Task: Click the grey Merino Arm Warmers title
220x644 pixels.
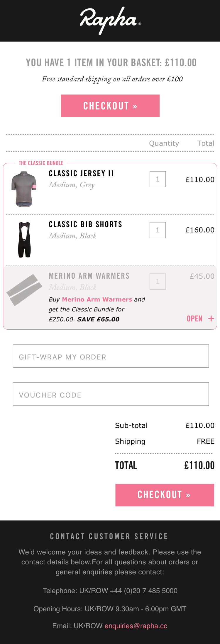Action: click(x=89, y=276)
